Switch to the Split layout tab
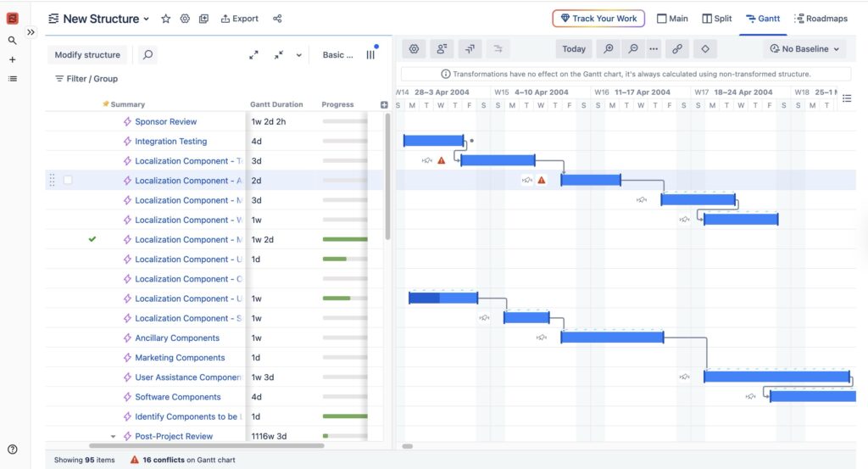The height and width of the screenshot is (469, 868). point(717,19)
